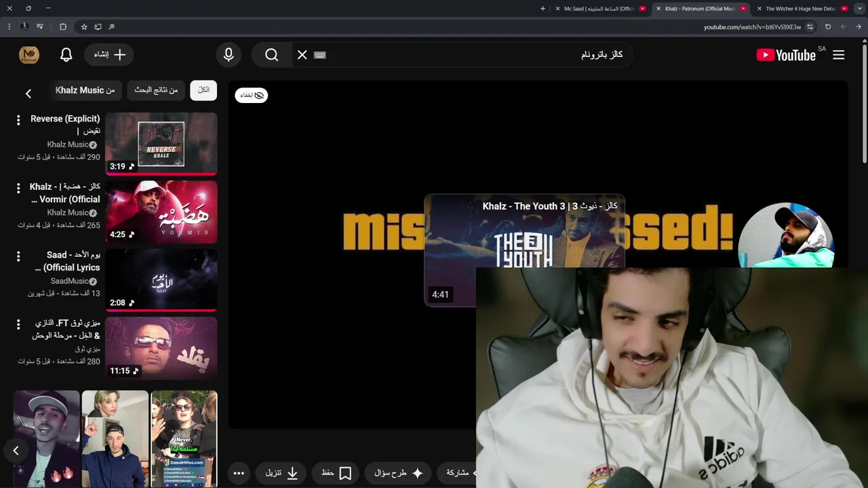Image resolution: width=868 pixels, height=488 pixels.
Task: Clear the search text with X icon
Action: coord(302,55)
